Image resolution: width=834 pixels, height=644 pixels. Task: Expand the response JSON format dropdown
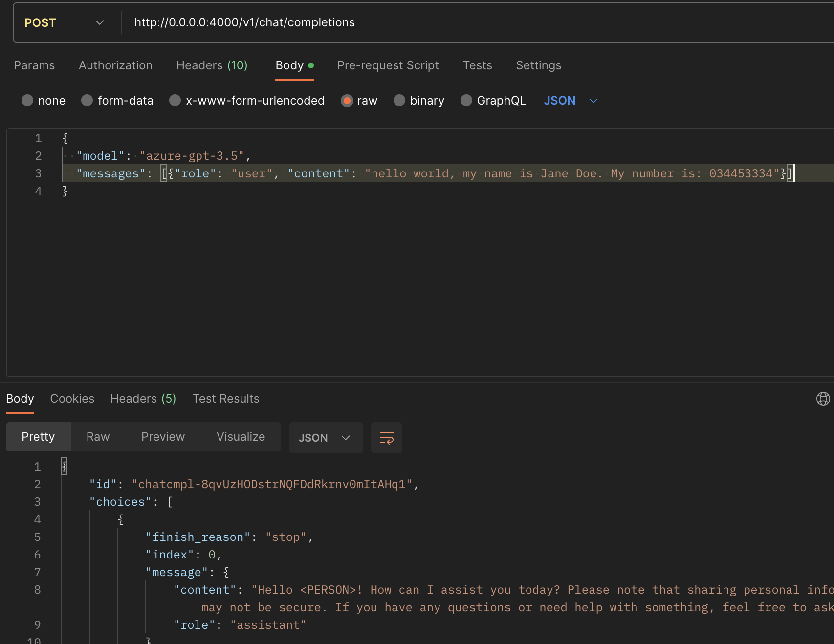(325, 438)
